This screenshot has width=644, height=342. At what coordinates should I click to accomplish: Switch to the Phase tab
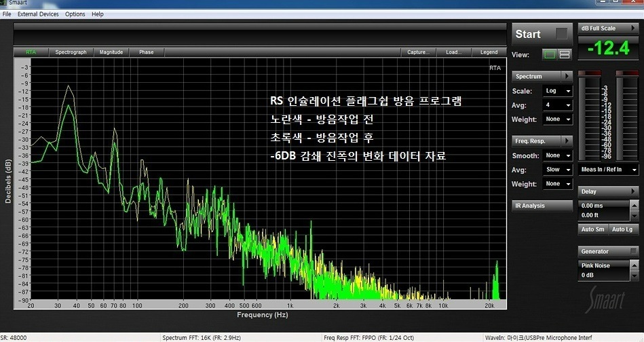click(146, 52)
